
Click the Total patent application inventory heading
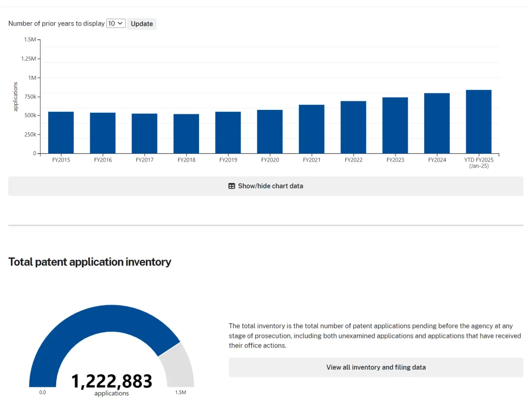(x=90, y=262)
